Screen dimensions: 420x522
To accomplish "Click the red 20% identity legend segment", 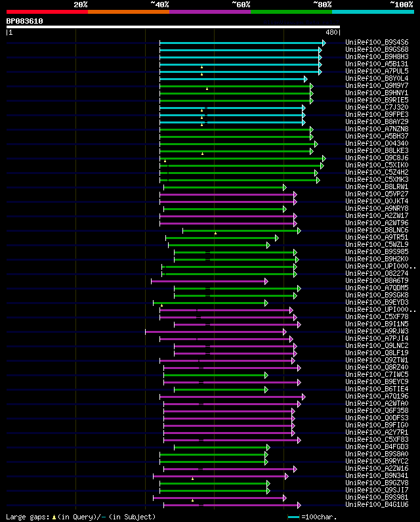I will [x=47, y=12].
